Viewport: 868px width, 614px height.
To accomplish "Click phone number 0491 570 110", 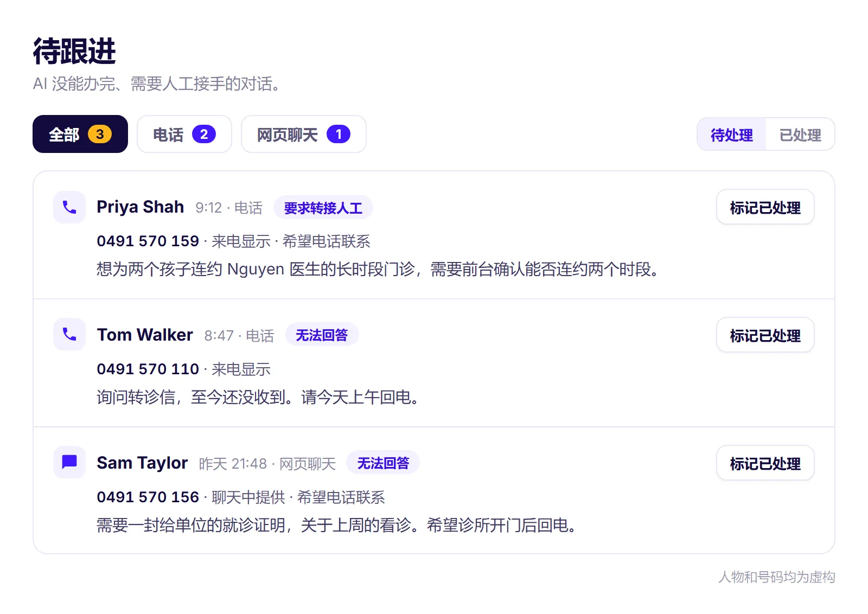I will click(148, 369).
